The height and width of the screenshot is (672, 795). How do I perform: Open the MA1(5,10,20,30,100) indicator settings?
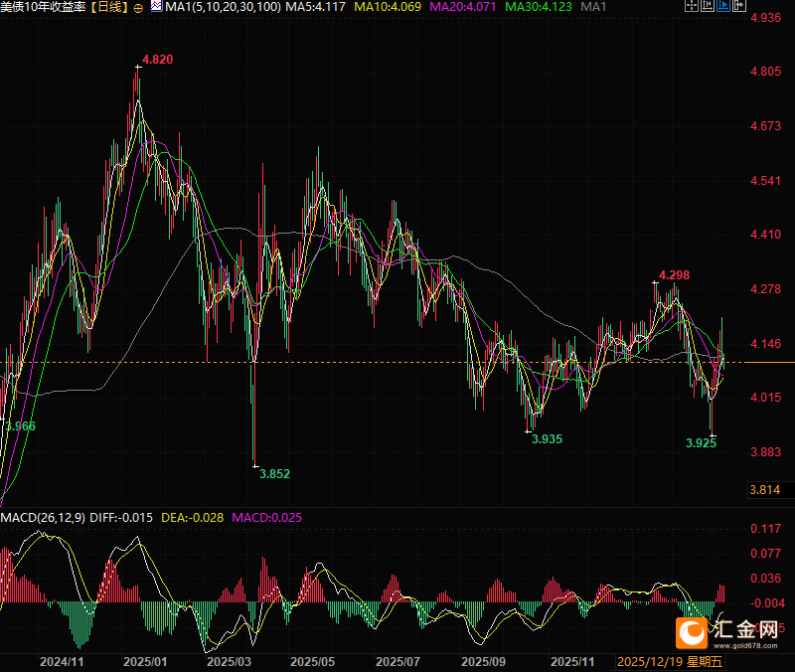[x=222, y=8]
